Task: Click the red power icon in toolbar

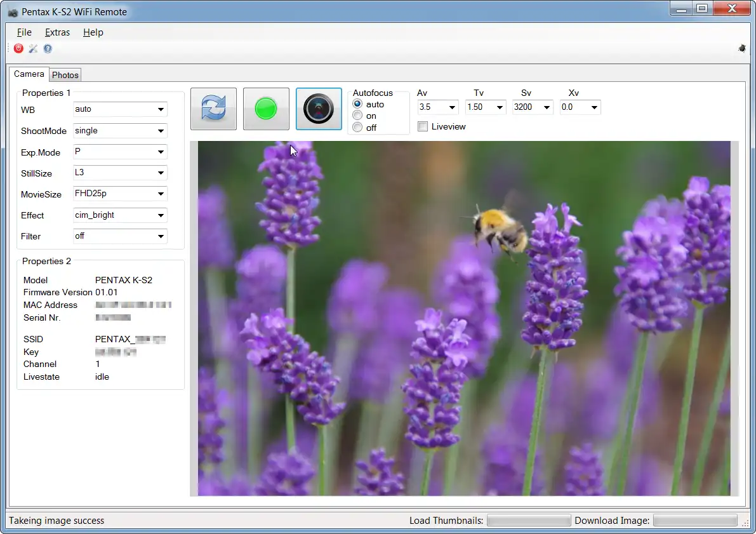Action: pos(18,49)
